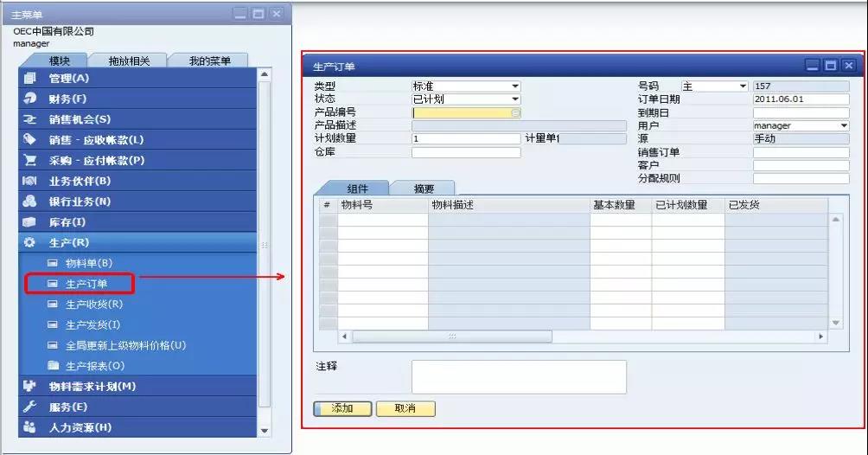868x455 pixels.
Task: Open the 类型 (Type) dropdown
Action: (x=515, y=87)
